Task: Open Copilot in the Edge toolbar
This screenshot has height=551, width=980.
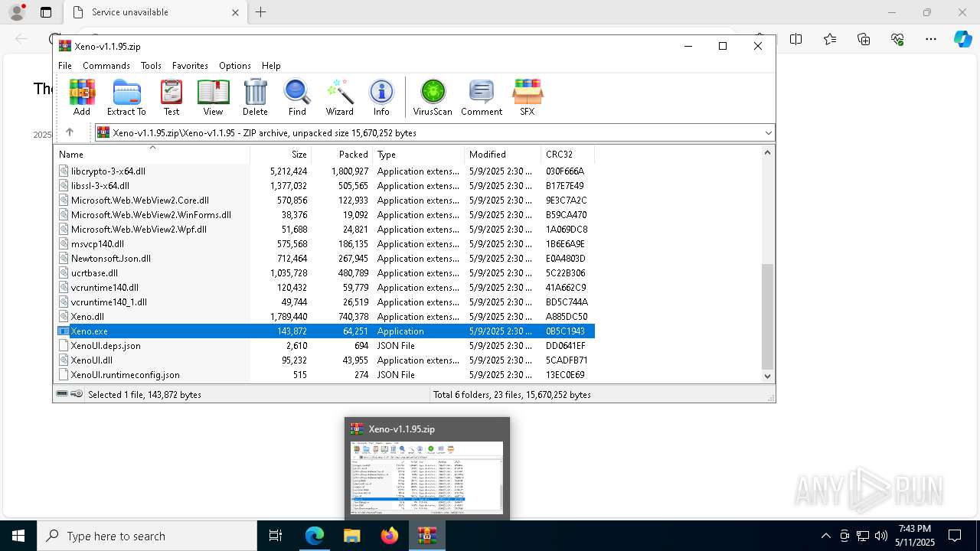Action: 963,39
